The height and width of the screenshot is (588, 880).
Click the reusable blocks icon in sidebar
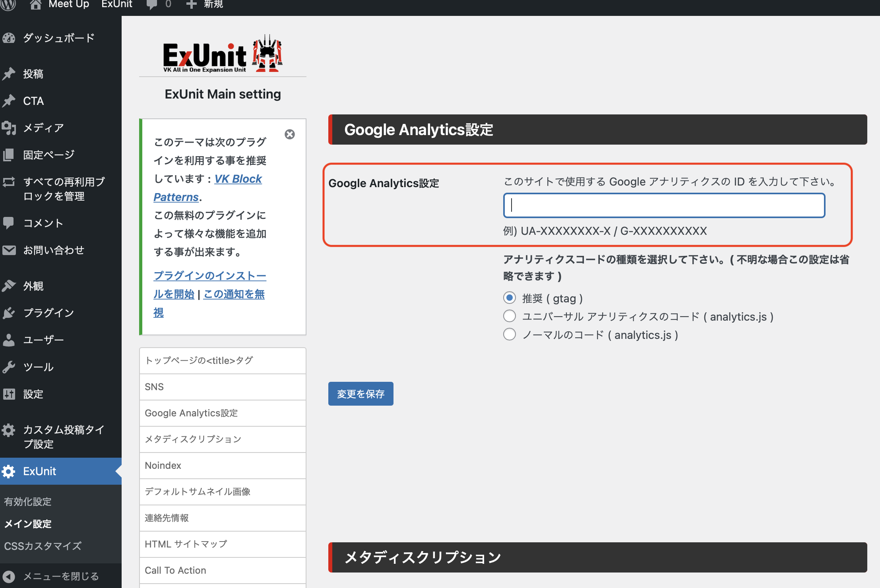pos(9,182)
